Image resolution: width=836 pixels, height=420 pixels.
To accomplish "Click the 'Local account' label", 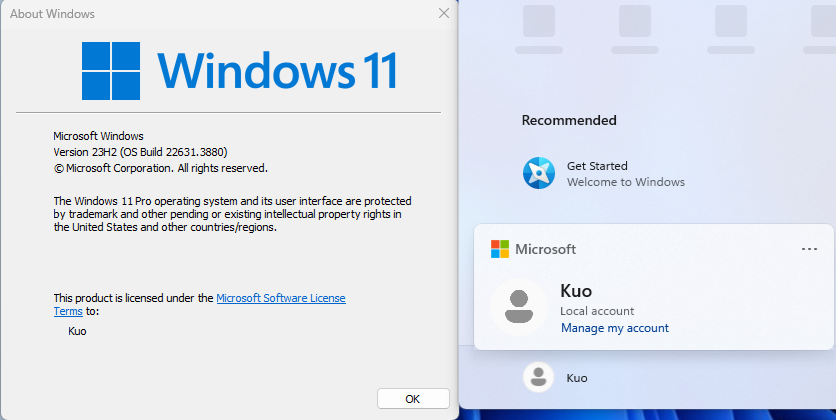I will click(x=597, y=311).
